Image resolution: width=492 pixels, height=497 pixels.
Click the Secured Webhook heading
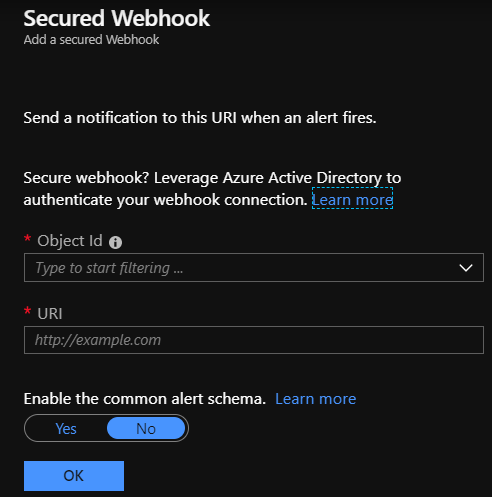(x=117, y=18)
